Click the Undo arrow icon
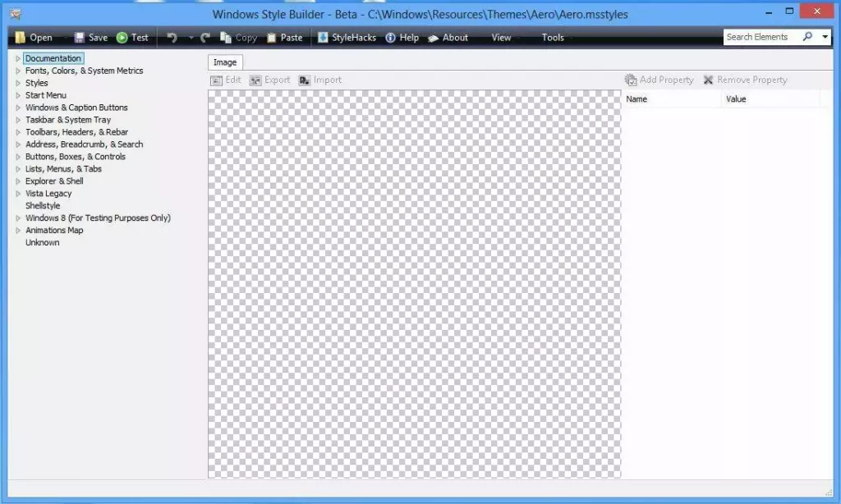Viewport: 841px width, 504px height. [171, 37]
